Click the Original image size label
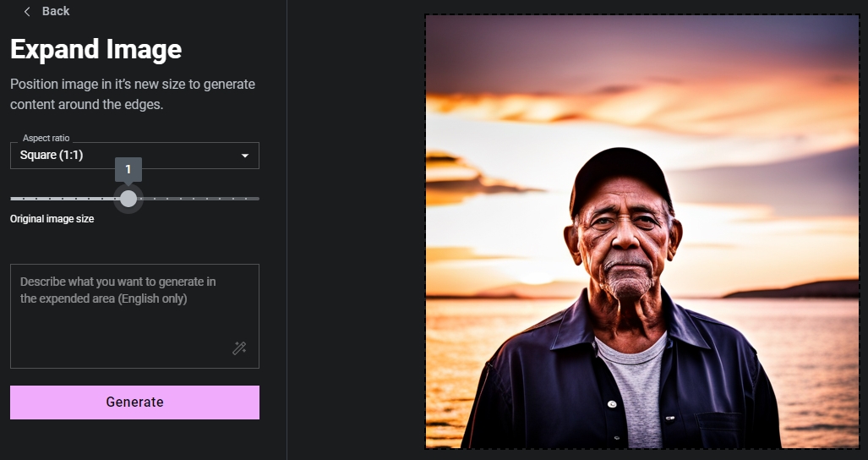The height and width of the screenshot is (460, 868). pos(52,219)
